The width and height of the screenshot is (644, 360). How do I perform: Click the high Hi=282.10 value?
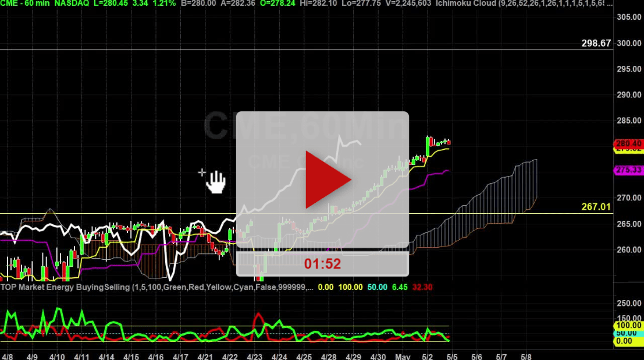[318, 3]
